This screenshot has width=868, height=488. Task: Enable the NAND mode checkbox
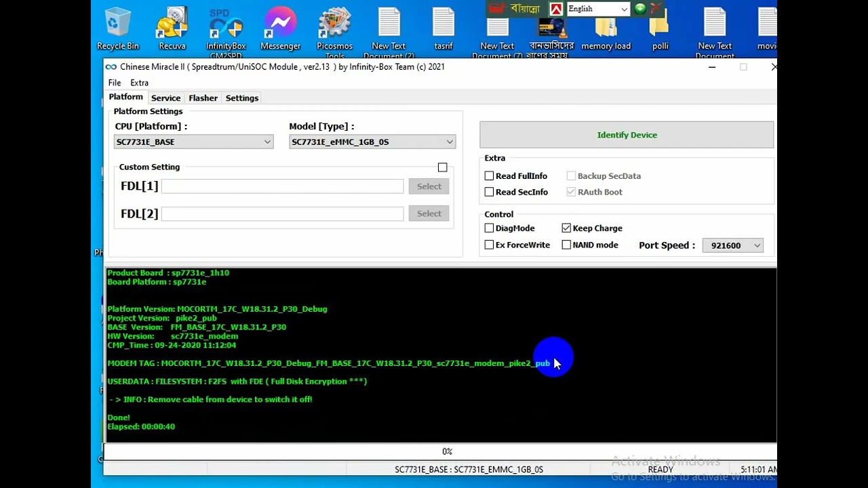pyautogui.click(x=566, y=245)
